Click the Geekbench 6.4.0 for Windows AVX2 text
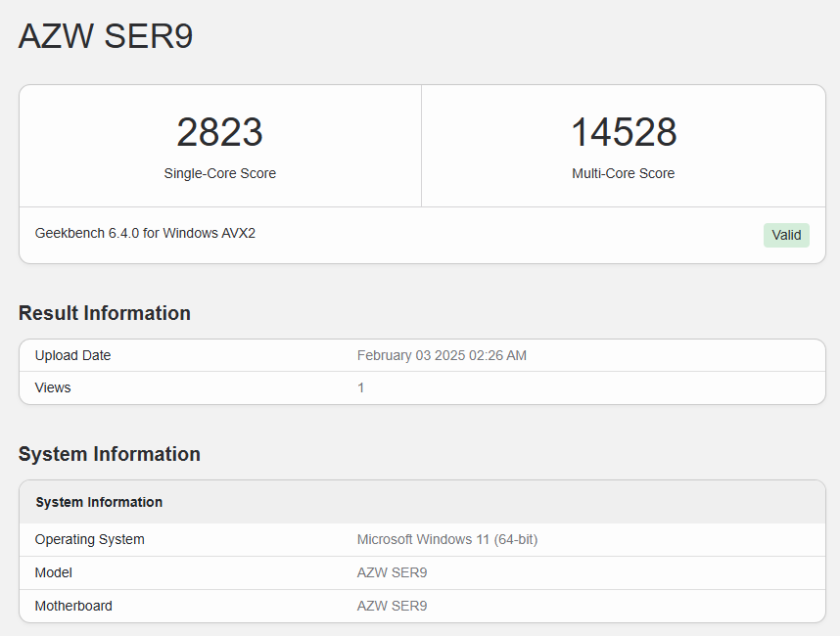The height and width of the screenshot is (636, 840). 145,234
